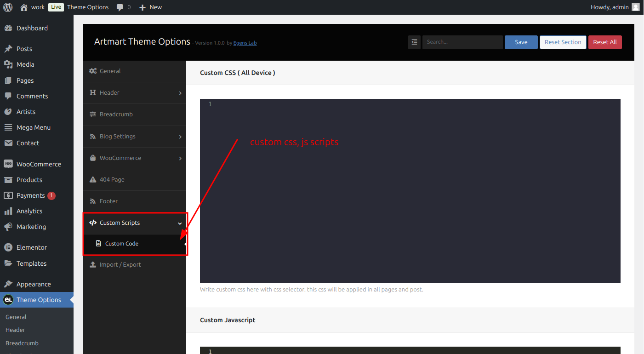Image resolution: width=644 pixels, height=354 pixels.
Task: Click the Custom Code file icon
Action: point(98,244)
